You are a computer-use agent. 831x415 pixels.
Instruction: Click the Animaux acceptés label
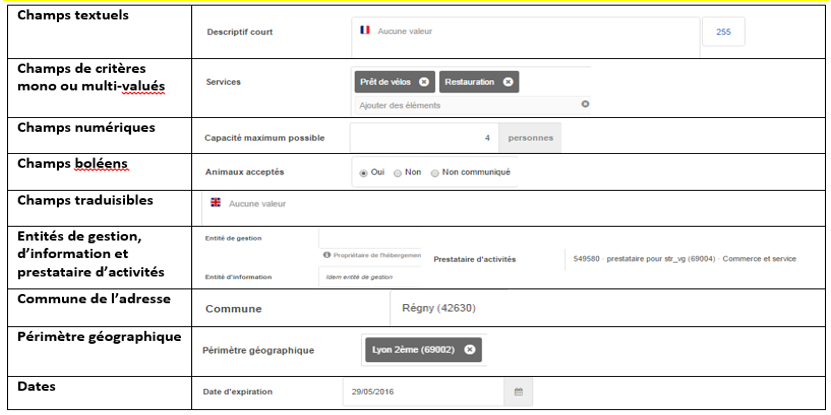click(244, 172)
